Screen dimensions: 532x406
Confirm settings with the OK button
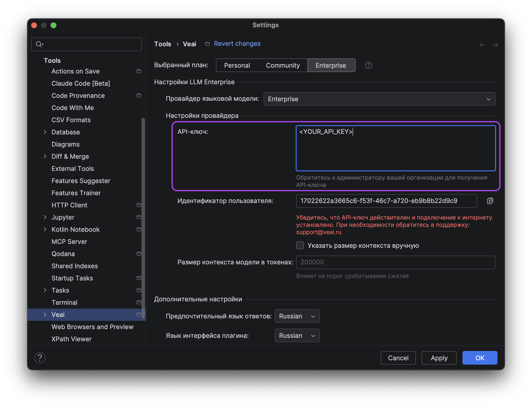(480, 358)
